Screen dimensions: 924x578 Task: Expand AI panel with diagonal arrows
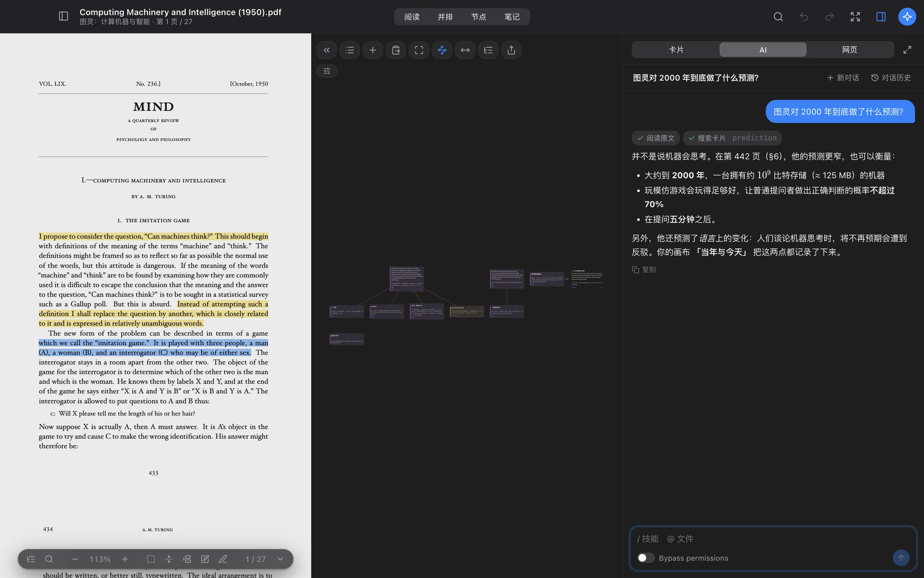click(x=907, y=50)
